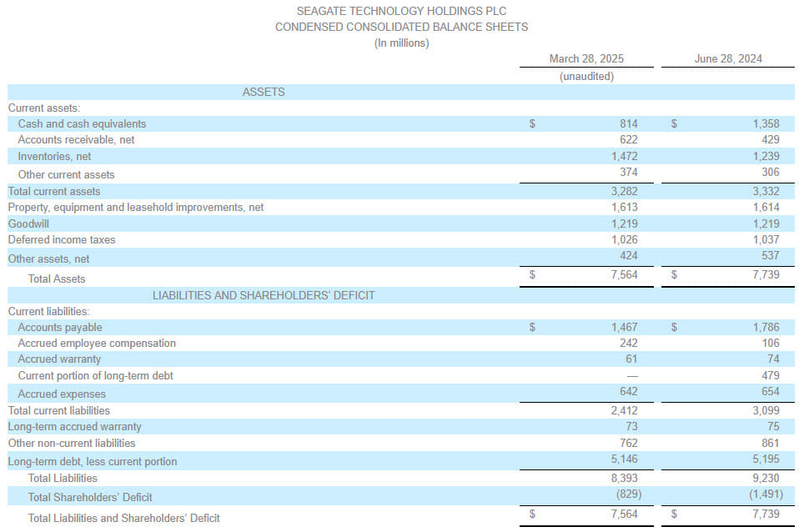This screenshot has height=532, width=799.
Task: Select property and equipment value 1,614
Action: 766,208
